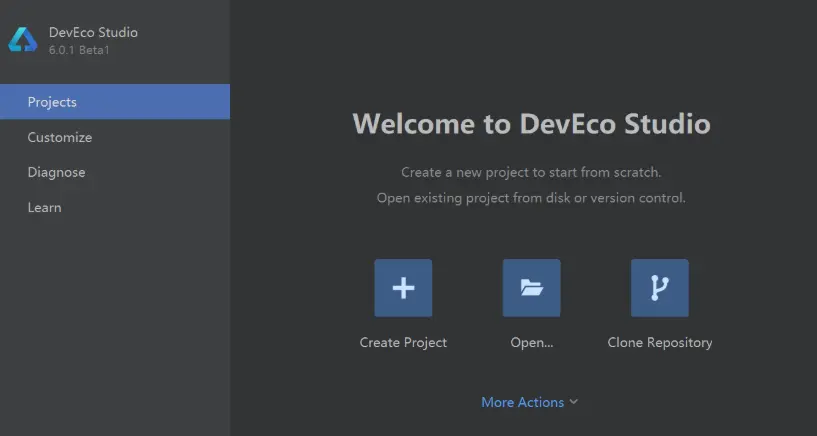Click the Open... label text

point(531,342)
